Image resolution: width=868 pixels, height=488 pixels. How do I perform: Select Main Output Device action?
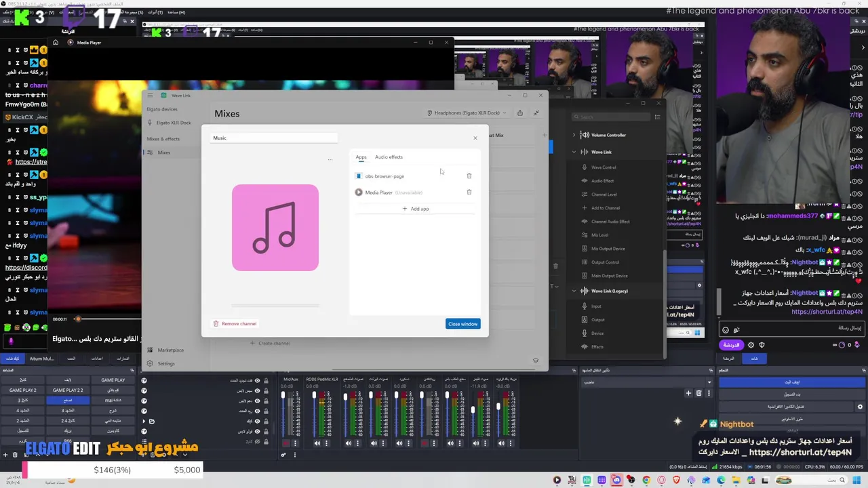coord(609,276)
